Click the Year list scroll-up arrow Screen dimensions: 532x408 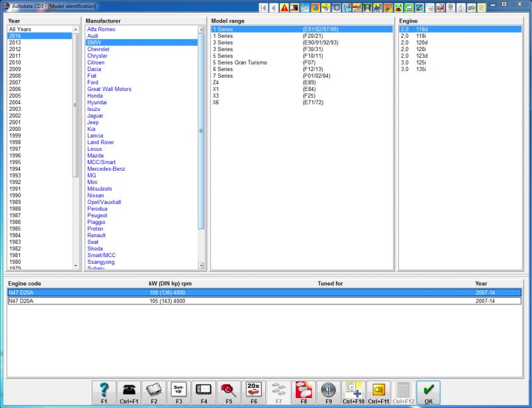coord(76,29)
